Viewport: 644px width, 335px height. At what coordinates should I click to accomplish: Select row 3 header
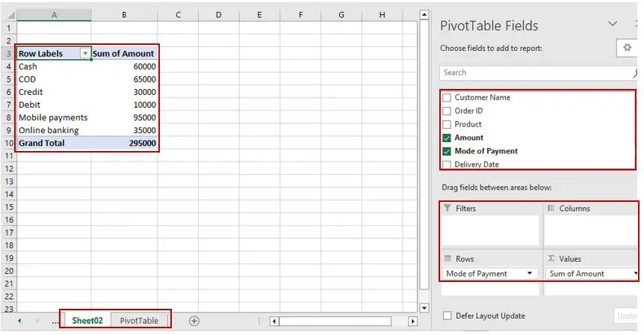(9, 53)
